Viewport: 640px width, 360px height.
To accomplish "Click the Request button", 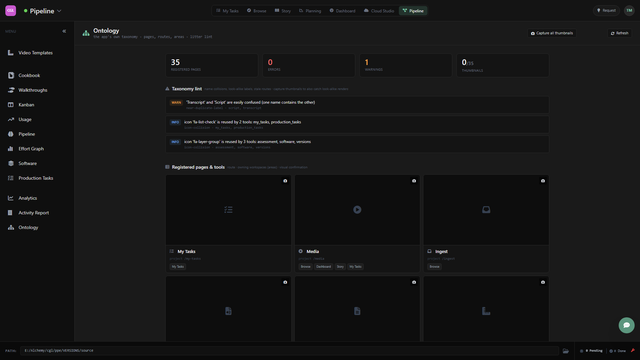I will (607, 11).
